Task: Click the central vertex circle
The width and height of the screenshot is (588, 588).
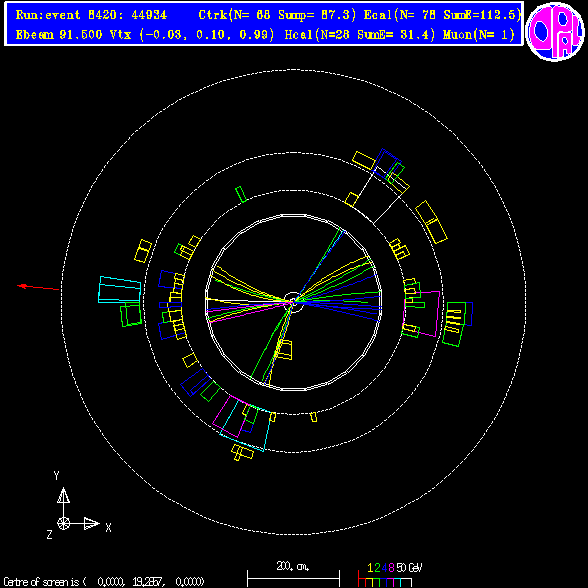Action: [x=294, y=302]
